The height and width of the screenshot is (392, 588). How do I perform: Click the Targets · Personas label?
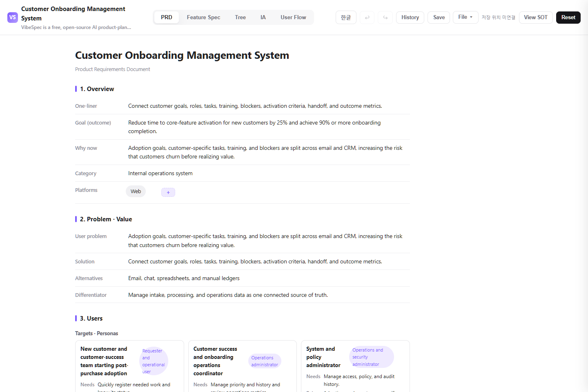[96, 334]
